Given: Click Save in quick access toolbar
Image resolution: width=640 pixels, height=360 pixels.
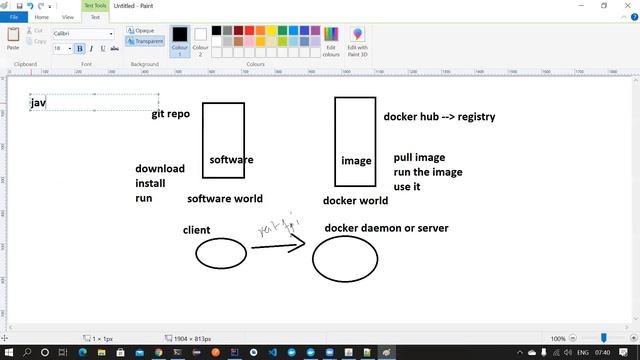Looking at the screenshot, I should tap(19, 6).
